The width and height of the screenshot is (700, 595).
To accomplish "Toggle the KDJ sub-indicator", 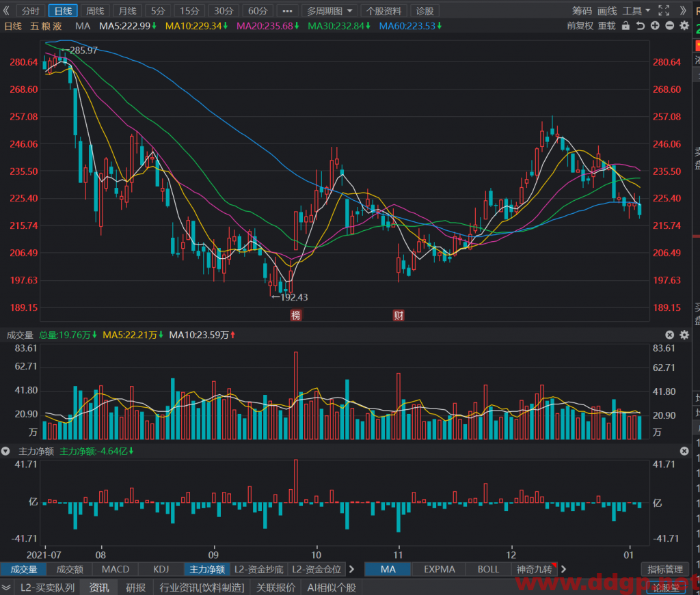I will (161, 569).
